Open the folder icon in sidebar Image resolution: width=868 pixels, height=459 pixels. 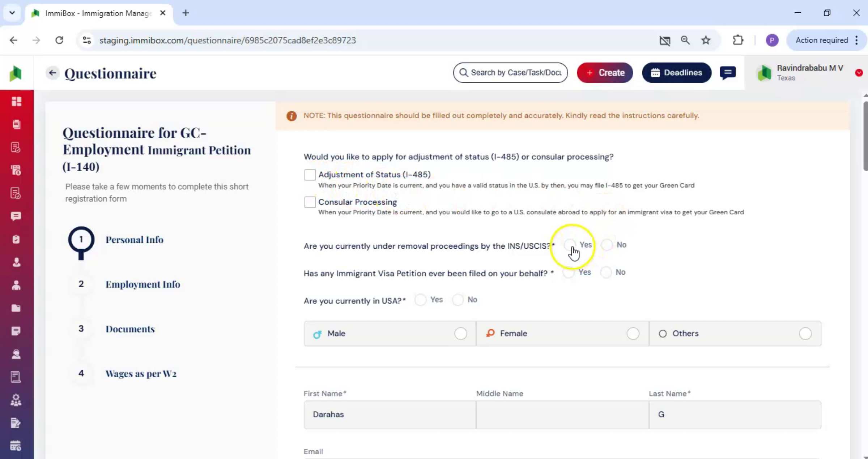pos(16,308)
